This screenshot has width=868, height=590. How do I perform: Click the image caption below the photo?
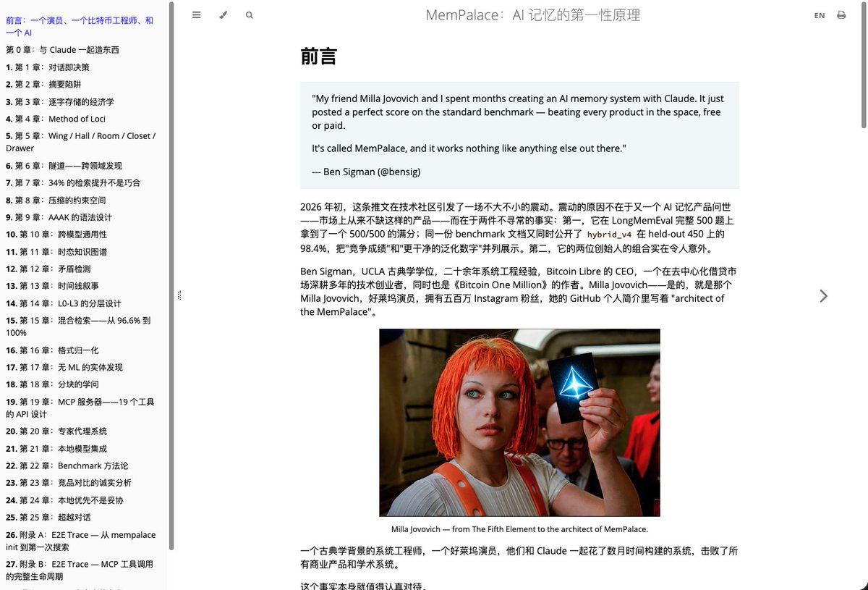point(519,529)
